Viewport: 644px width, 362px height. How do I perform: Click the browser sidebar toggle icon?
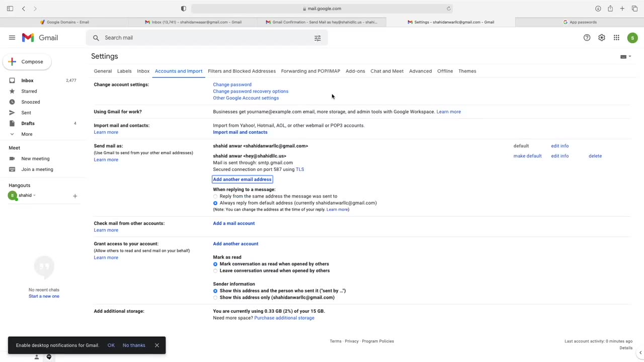[x=10, y=9]
